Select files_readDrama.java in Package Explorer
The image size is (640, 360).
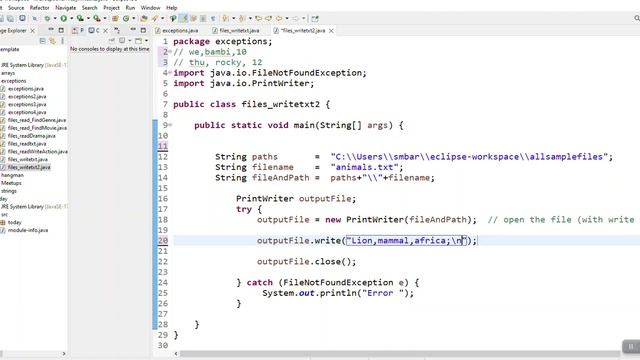[31, 136]
